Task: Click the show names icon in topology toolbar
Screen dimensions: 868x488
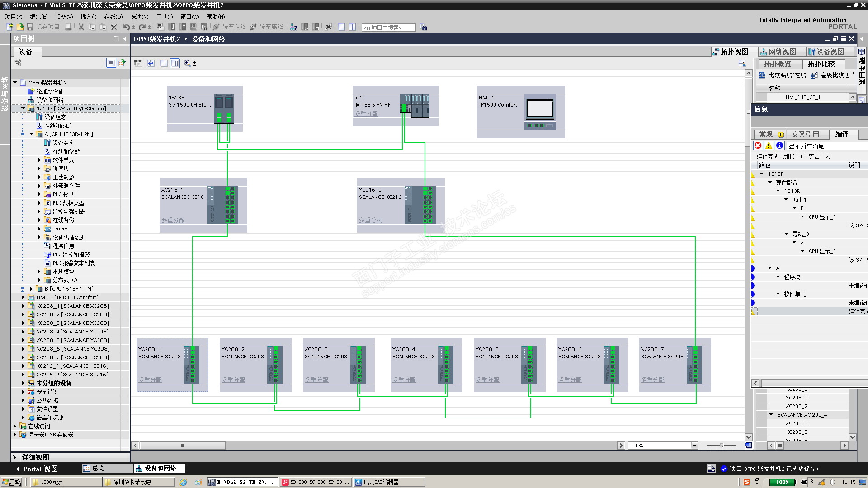Action: 138,63
